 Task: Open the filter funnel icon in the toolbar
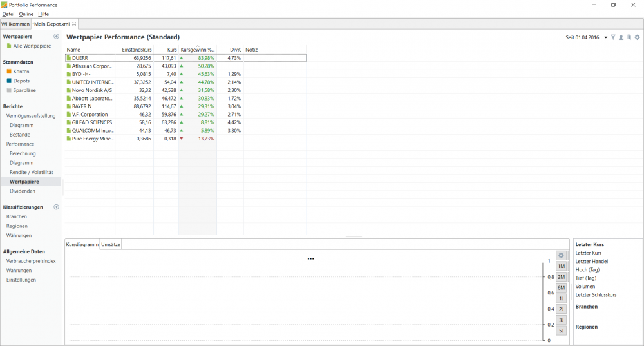click(x=613, y=37)
